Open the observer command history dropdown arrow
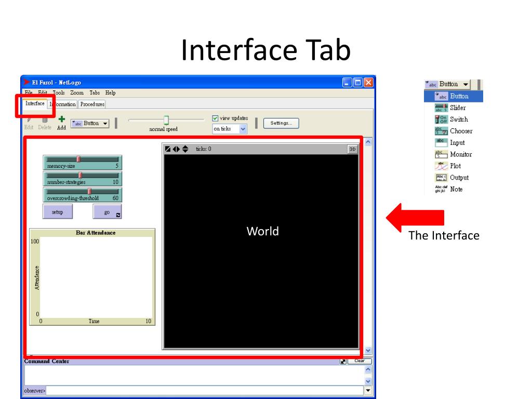Image resolution: width=532 pixels, height=399 pixels. pyautogui.click(x=368, y=391)
